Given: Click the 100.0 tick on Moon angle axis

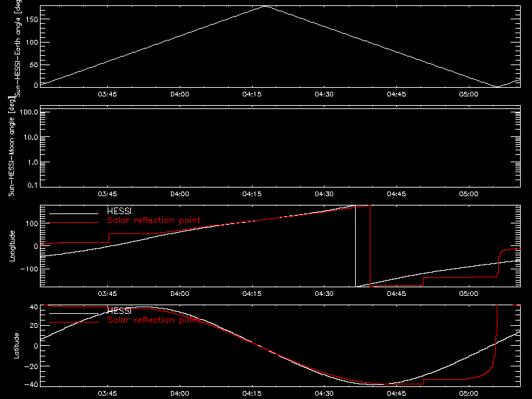Looking at the screenshot, I should pyautogui.click(x=29, y=112).
